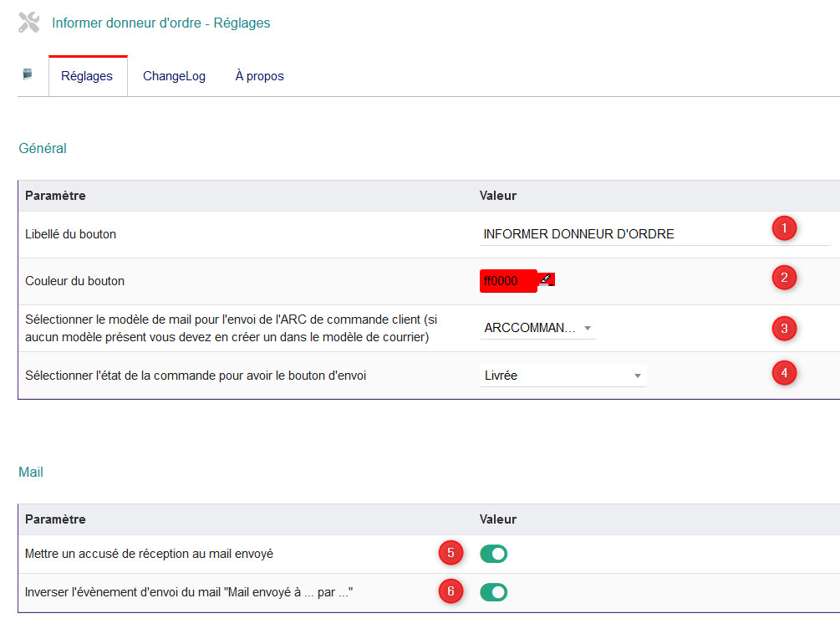Click the small module icon beside Réglages tab
Screen dimensions: 840x634
pos(28,74)
